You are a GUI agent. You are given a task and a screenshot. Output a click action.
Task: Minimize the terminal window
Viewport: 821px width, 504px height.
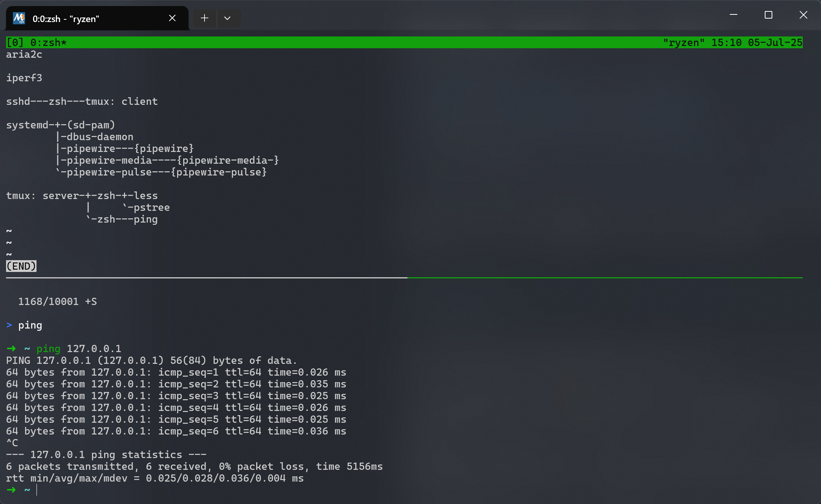(x=734, y=15)
